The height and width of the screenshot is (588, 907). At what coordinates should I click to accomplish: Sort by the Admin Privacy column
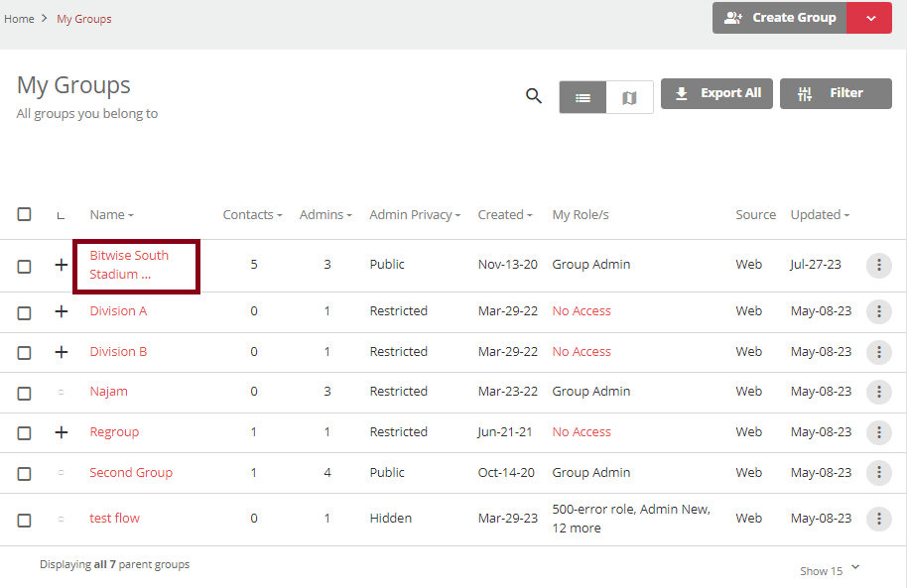click(x=415, y=214)
